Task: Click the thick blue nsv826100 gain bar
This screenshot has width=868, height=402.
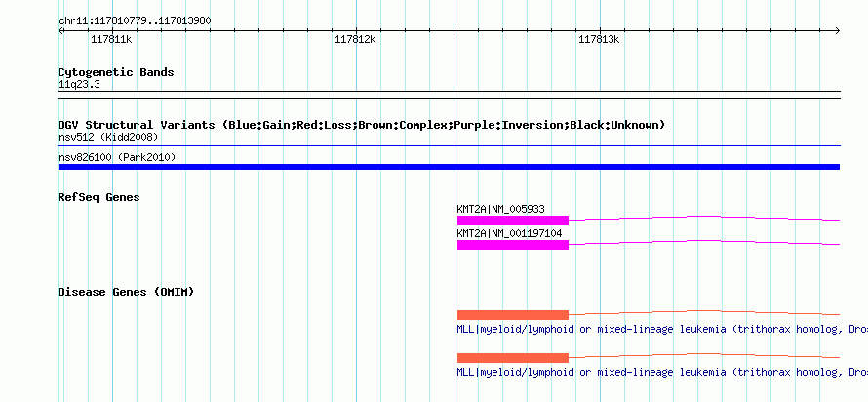Action: [449, 167]
